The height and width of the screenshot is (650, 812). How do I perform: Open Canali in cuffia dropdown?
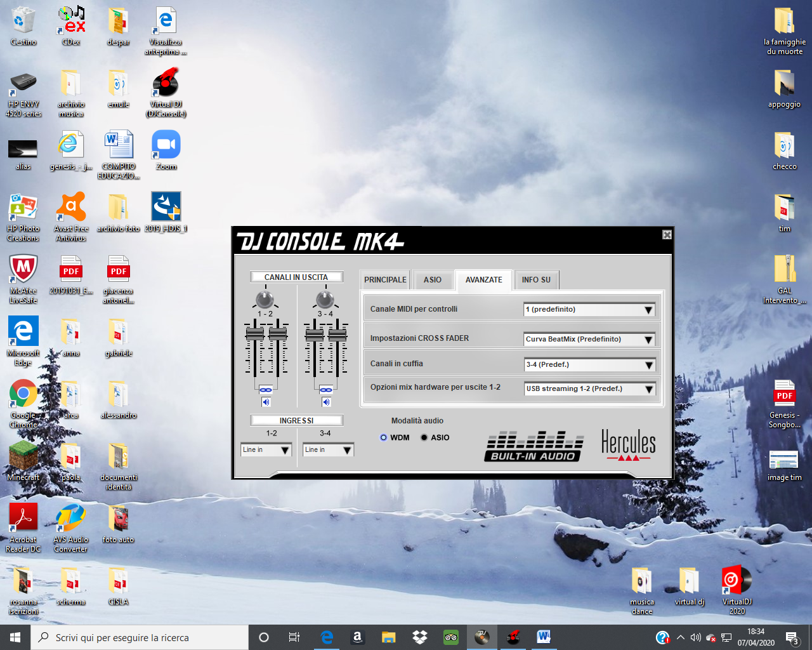tap(589, 364)
